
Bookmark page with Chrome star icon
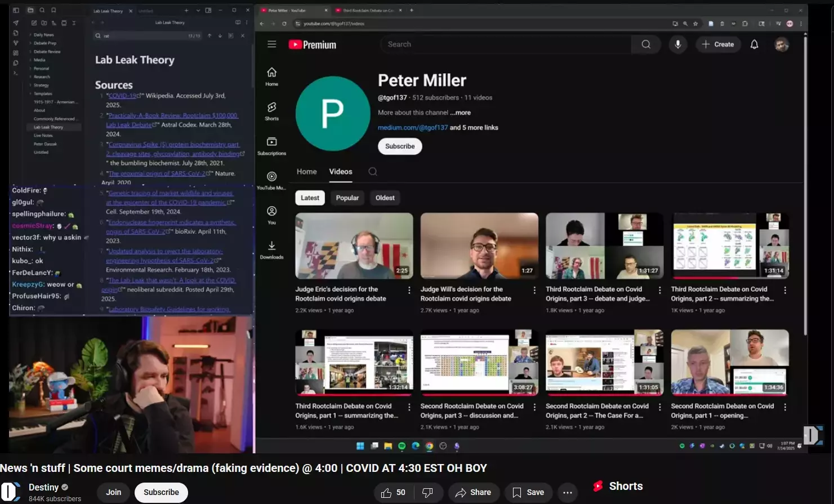[695, 24]
